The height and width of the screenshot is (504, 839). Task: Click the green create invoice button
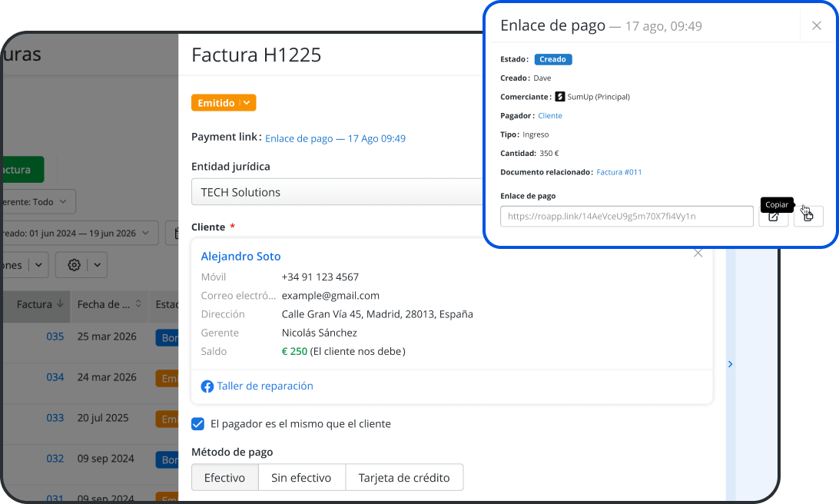click(x=22, y=170)
